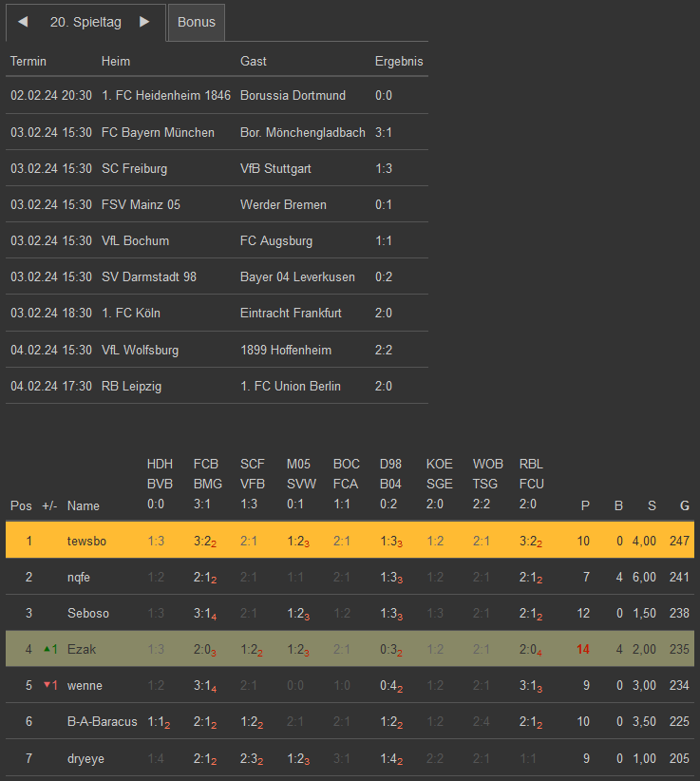Image resolution: width=700 pixels, height=781 pixels.
Task: Click the nqfe player name
Action: tap(79, 577)
